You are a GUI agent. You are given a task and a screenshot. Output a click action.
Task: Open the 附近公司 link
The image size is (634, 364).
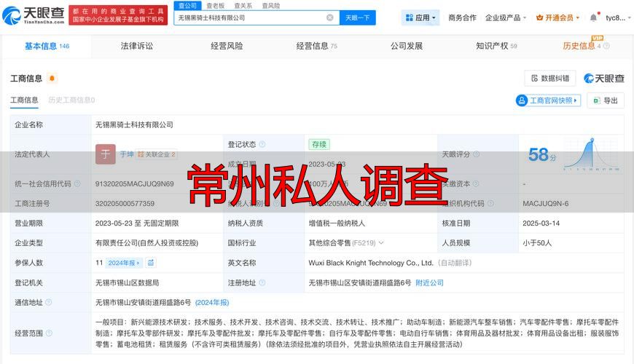(429, 282)
